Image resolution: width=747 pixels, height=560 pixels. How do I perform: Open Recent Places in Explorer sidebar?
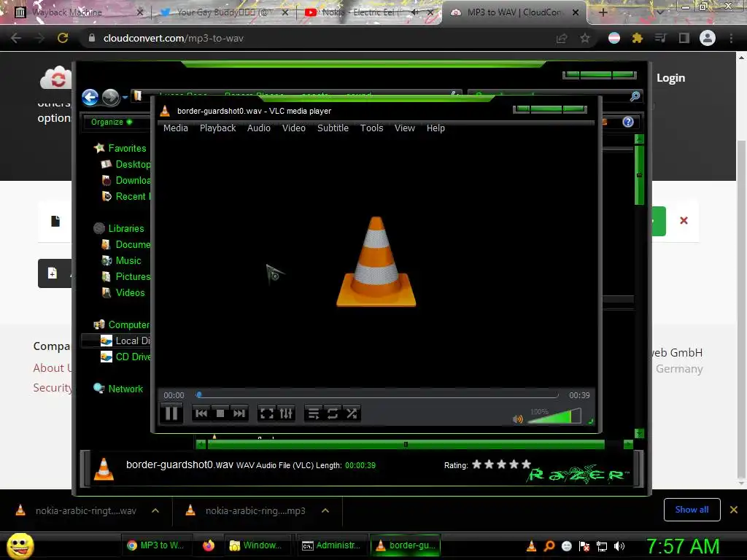point(126,196)
